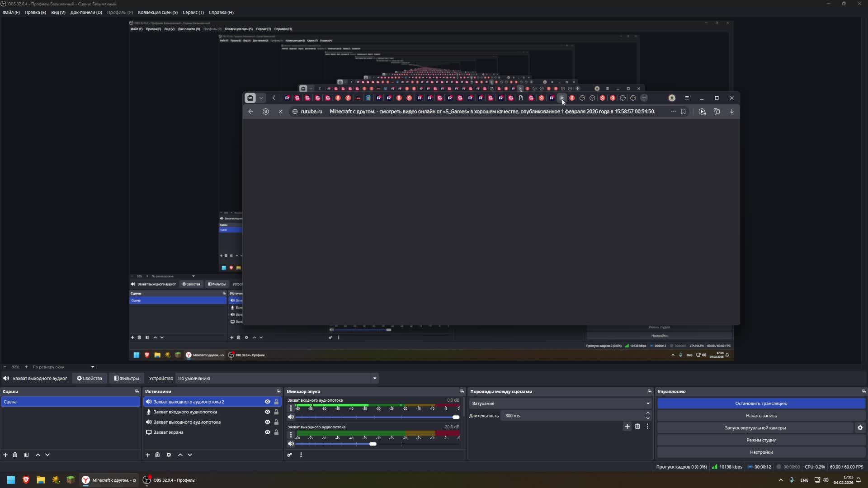Open virtual camera settings gear icon

click(860, 428)
